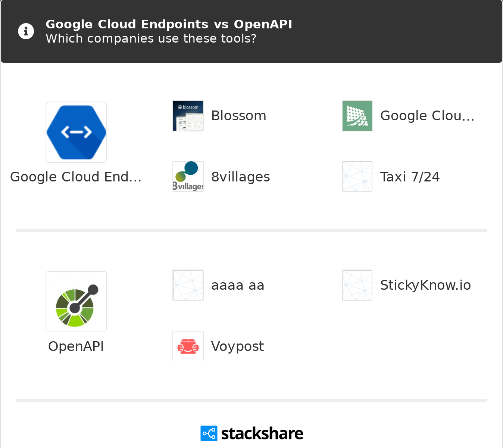This screenshot has height=448, width=503.
Task: Open the Blossom company link
Action: [x=238, y=116]
